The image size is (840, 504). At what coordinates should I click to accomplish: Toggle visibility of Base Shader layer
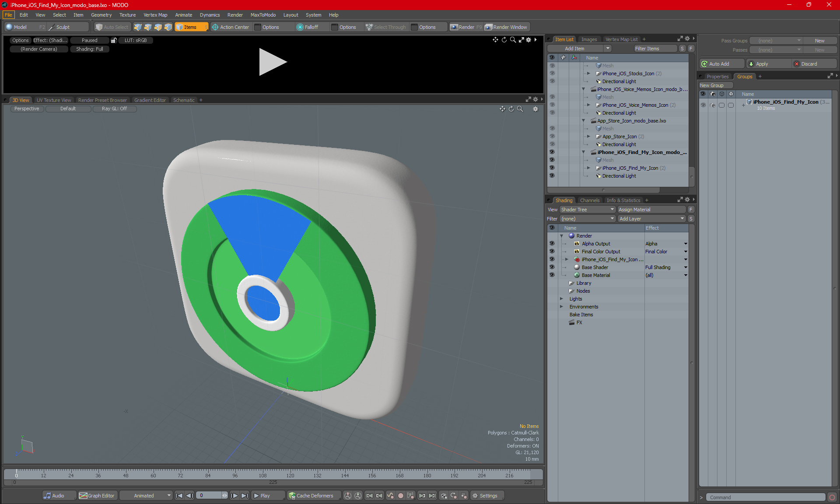click(552, 267)
